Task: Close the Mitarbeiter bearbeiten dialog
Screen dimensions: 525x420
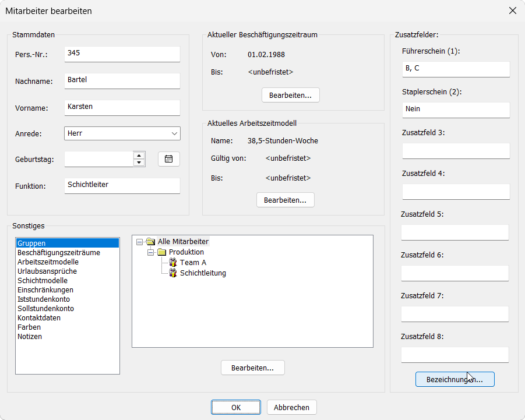Action: [x=513, y=10]
